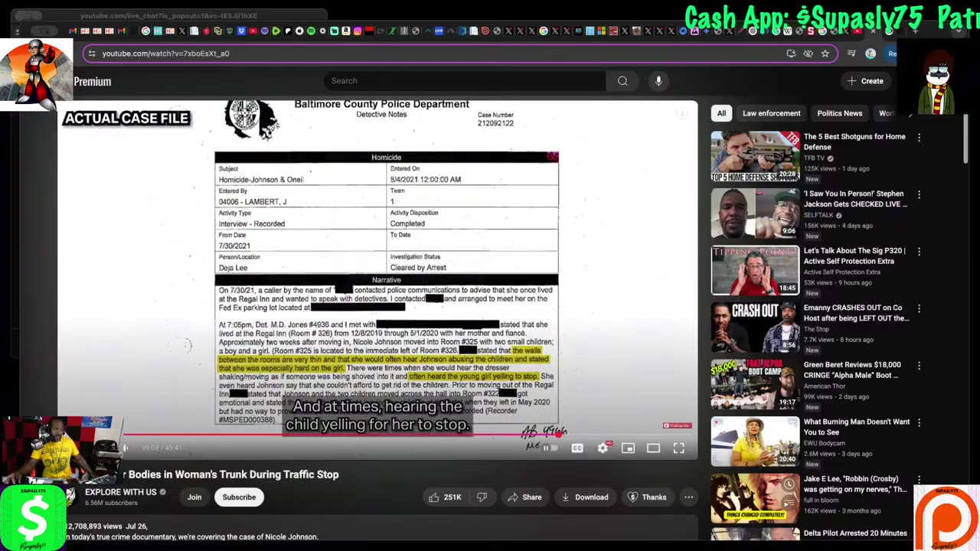Send Thanks to the creator
This screenshot has height=551, width=980.
tap(647, 497)
